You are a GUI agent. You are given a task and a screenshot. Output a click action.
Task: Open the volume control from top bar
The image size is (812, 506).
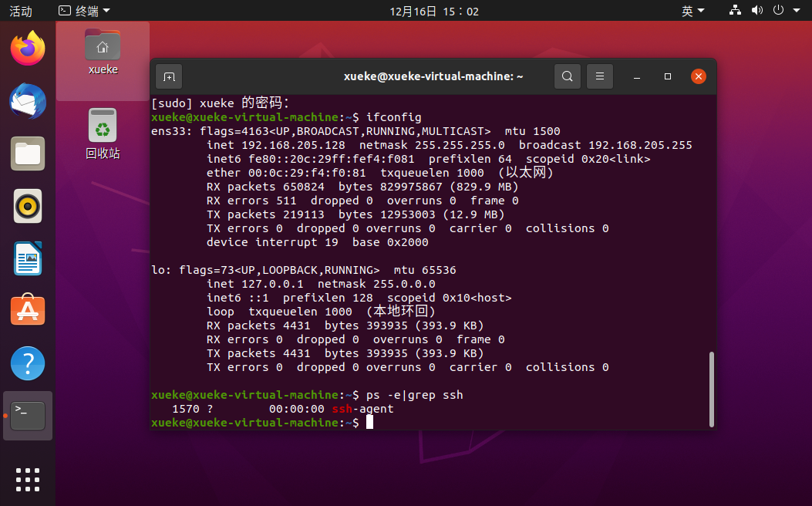[x=756, y=11]
